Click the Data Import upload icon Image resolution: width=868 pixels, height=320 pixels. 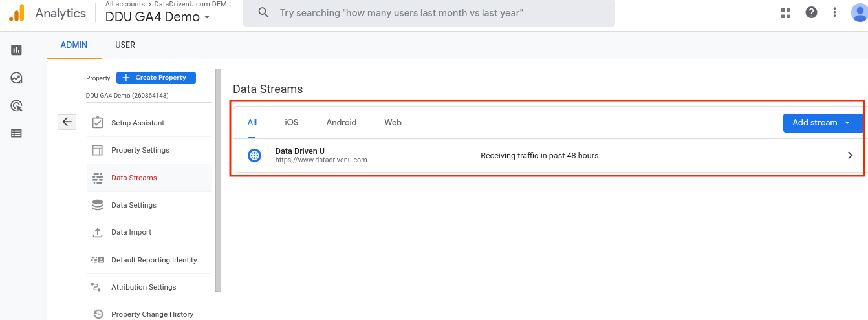98,232
